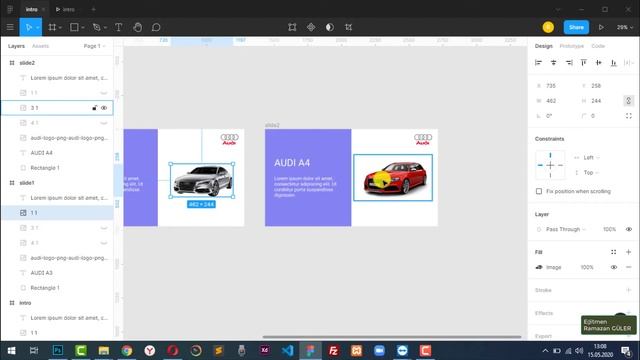Click the X position field 735

pos(551,86)
